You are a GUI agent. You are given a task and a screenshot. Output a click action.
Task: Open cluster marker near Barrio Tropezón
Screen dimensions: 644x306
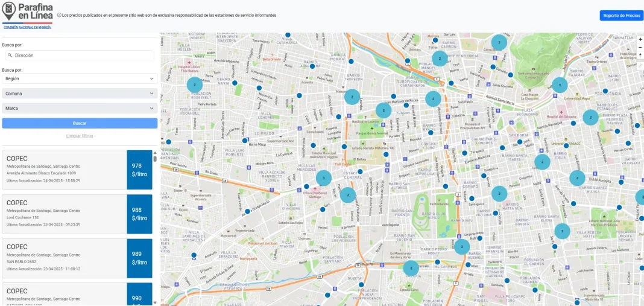[x=352, y=97]
